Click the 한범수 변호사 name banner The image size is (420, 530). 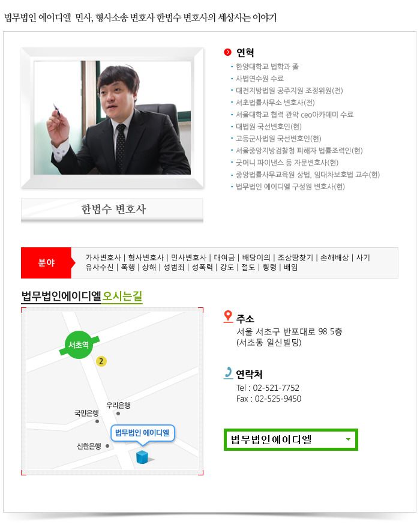click(x=112, y=209)
